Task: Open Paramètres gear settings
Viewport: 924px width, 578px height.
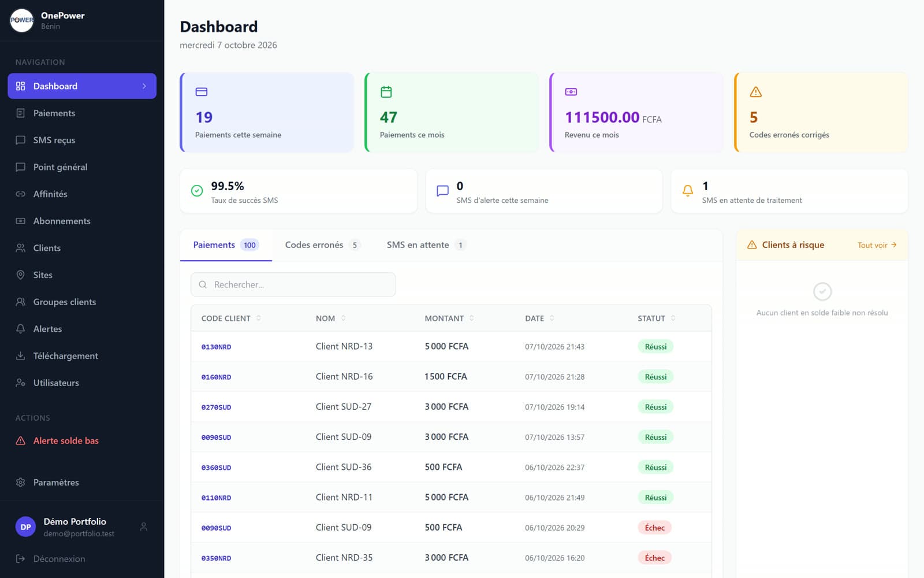Action: [82, 482]
